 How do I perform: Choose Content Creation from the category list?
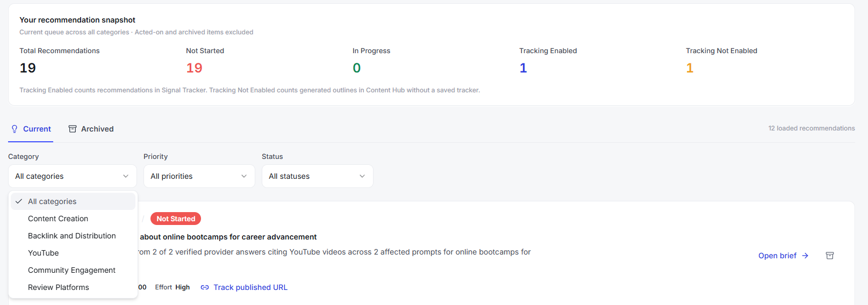pyautogui.click(x=73, y=219)
